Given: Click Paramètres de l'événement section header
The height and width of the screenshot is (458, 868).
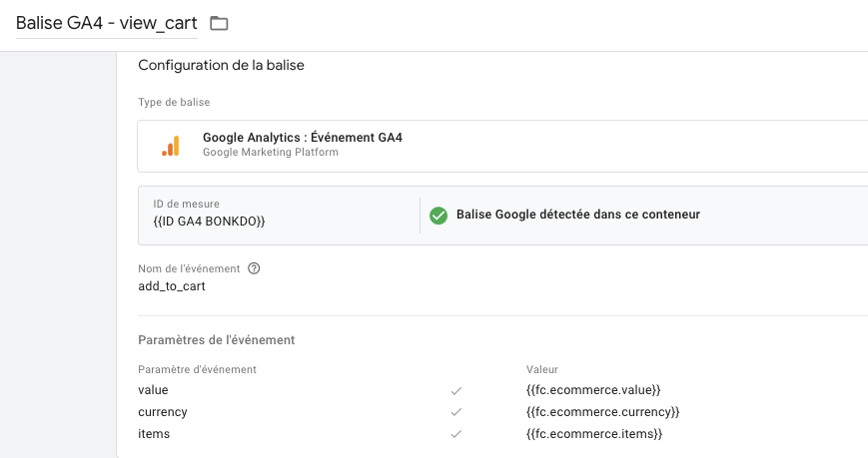Looking at the screenshot, I should pos(217,340).
